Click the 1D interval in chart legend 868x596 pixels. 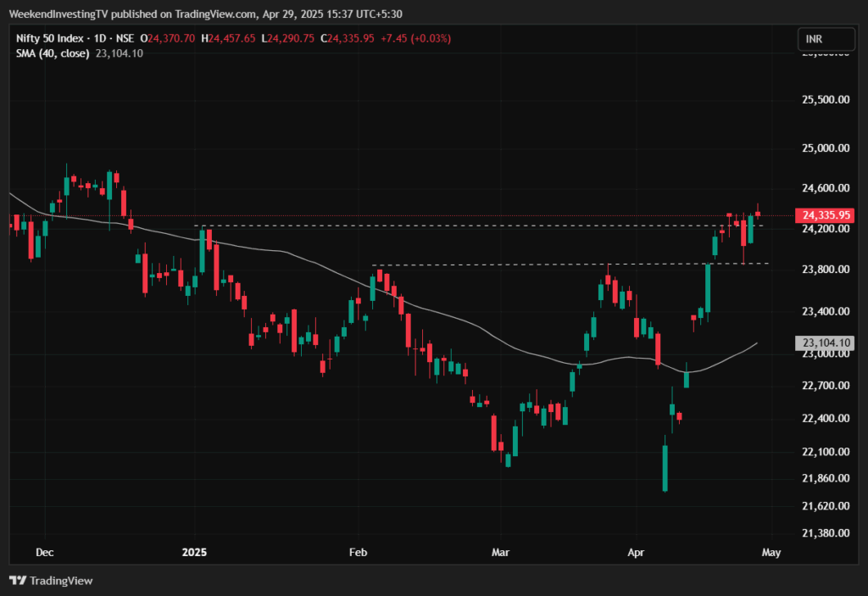pos(101,39)
